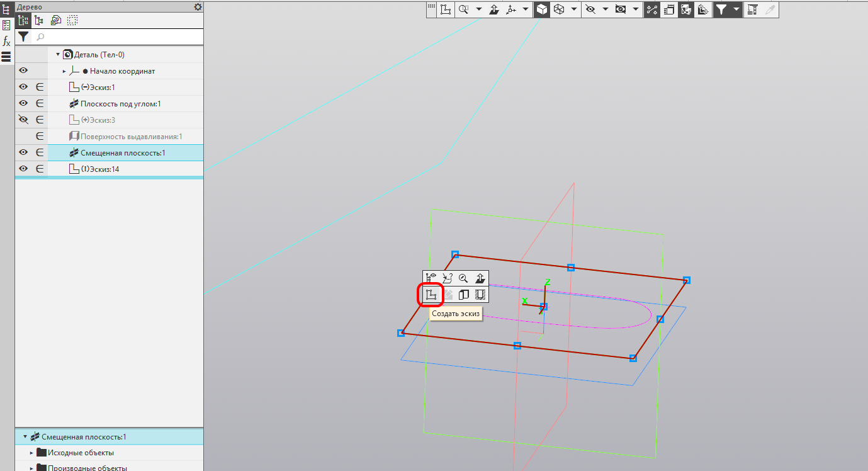868x471 pixels.
Task: Click the dashed selection rectangle icon in tree toolbar
Action: [72, 20]
